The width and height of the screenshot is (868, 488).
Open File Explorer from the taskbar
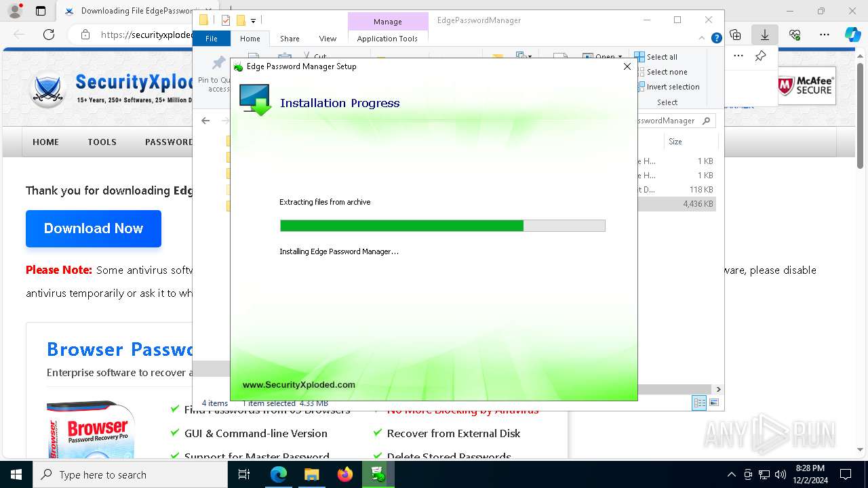tap(311, 474)
